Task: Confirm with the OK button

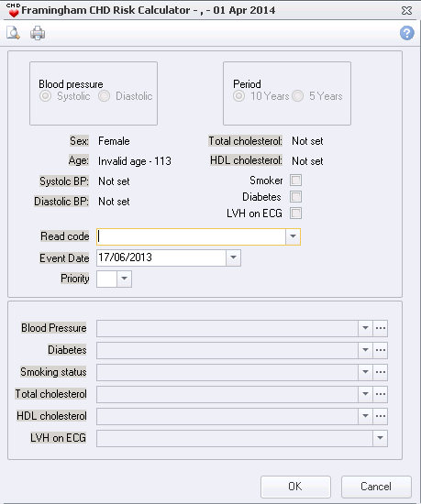Action: coord(295,487)
